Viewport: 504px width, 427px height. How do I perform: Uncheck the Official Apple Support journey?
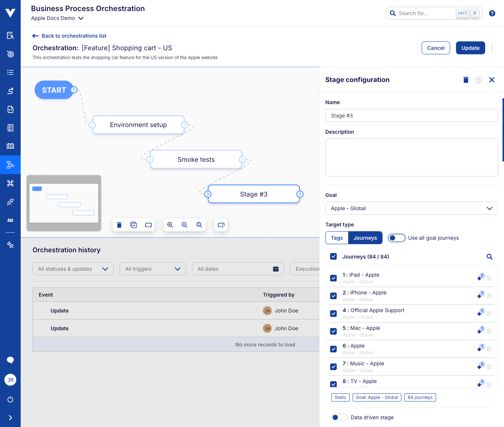(x=333, y=314)
